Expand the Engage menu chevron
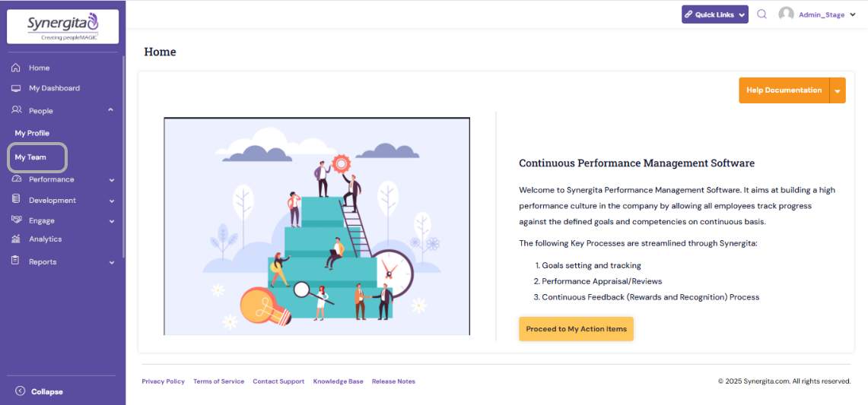The image size is (868, 405). coord(112,221)
